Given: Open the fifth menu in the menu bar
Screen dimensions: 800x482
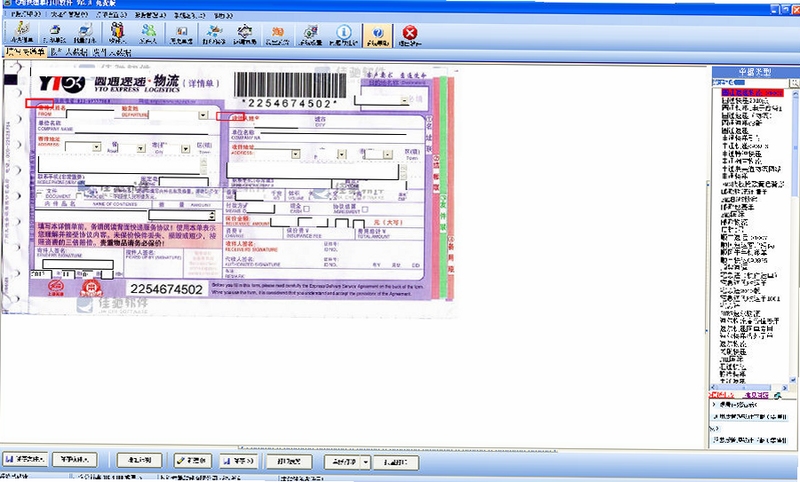Looking at the screenshot, I should coord(189,15).
